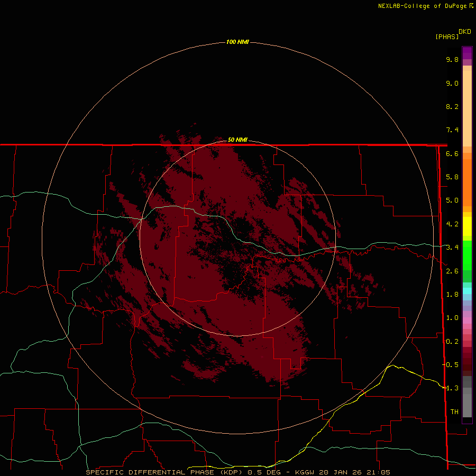Click the 8.2 legend value
Screen dimensions: 476x476
tap(452, 106)
